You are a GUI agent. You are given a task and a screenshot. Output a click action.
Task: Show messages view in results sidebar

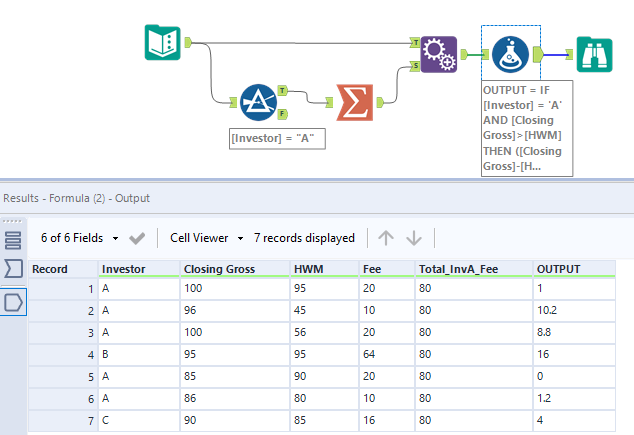point(13,240)
